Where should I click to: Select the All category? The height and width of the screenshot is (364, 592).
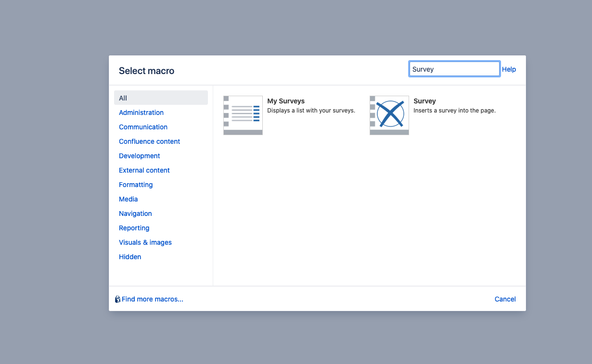123,98
